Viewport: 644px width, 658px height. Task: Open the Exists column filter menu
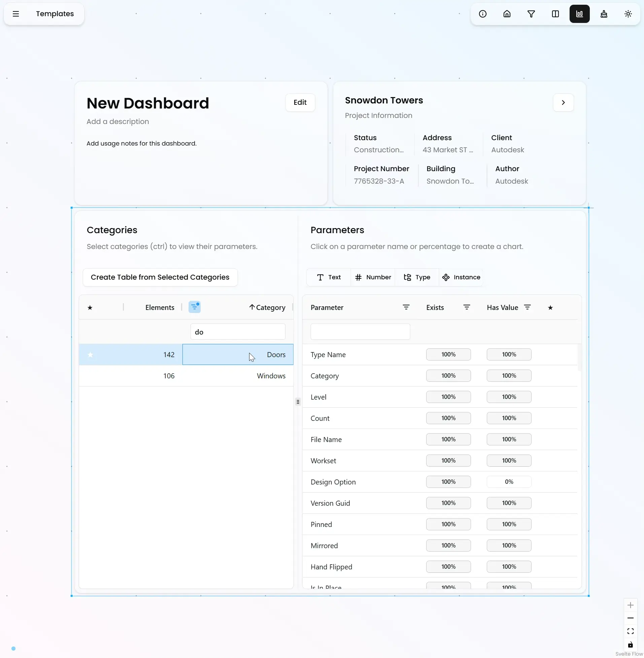[x=467, y=307]
